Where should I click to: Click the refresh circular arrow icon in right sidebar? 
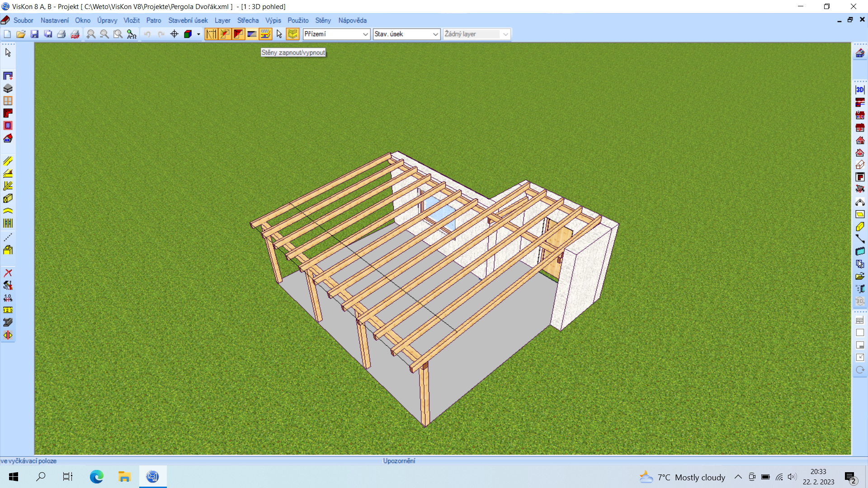[860, 370]
